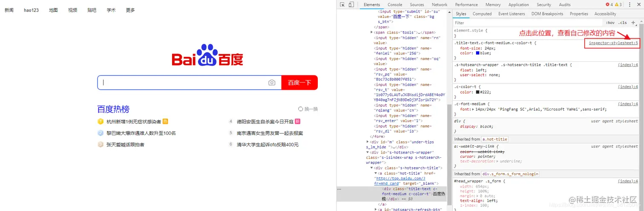The image size is (644, 211).
Task: Click the hao123 navigation link
Action: [x=31, y=10]
